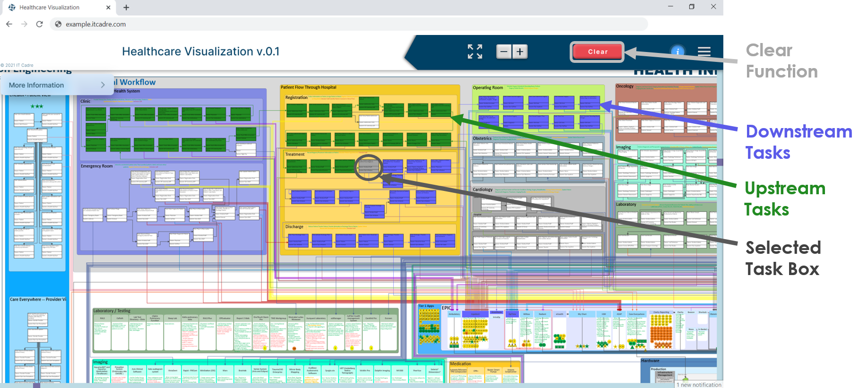Go forward with the browser forward arrow

pos(24,24)
